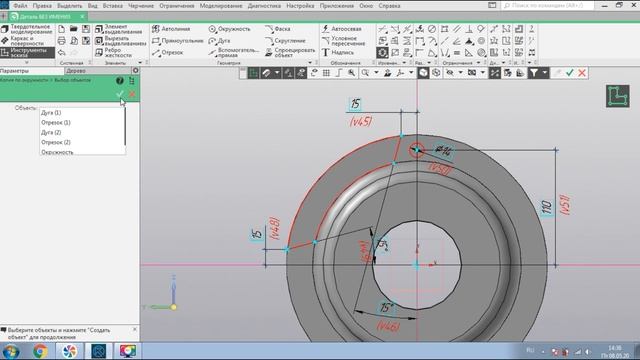This screenshot has width=640, height=360.
Task: Open Элемент выдавливания extrude tool
Action: [x=119, y=29]
